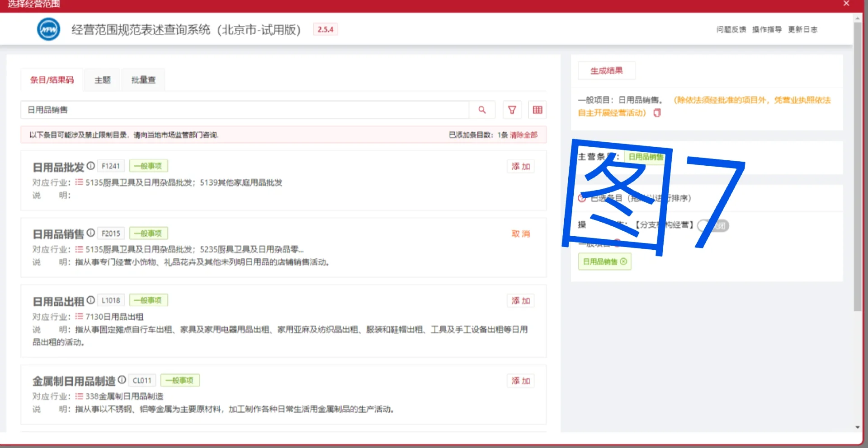The height and width of the screenshot is (448, 868).
Task: Click the table grid view icon
Action: tap(537, 110)
